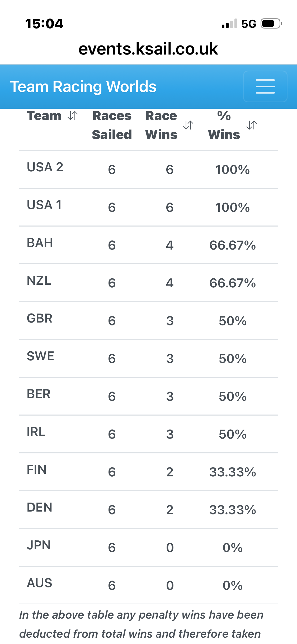Tap the cellular signal bars icon
The width and height of the screenshot is (297, 644).
click(x=229, y=24)
